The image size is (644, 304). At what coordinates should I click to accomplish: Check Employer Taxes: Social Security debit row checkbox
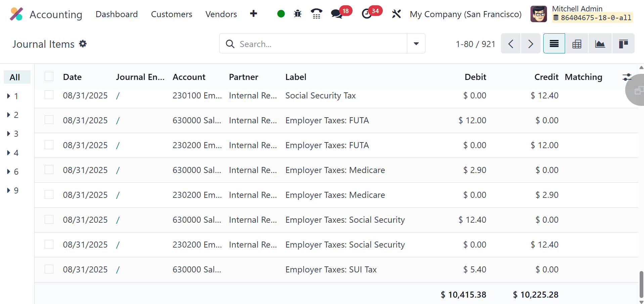(49, 219)
